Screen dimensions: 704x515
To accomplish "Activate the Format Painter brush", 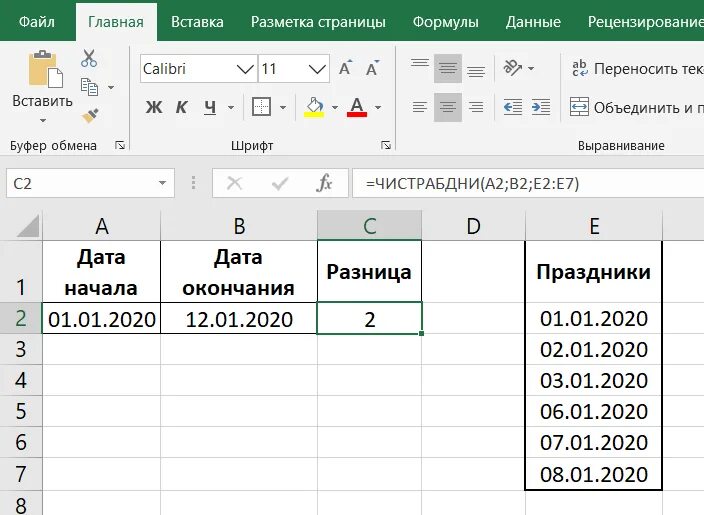I will coord(90,116).
